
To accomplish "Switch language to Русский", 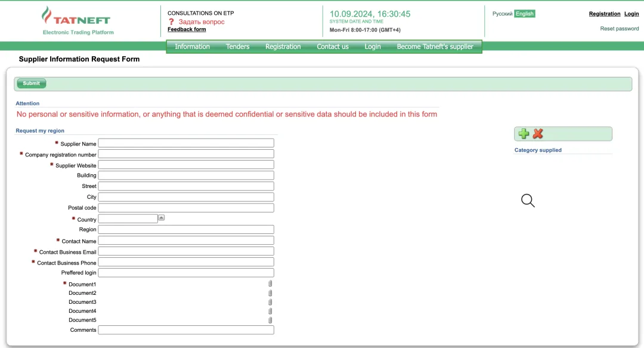I will [x=502, y=14].
